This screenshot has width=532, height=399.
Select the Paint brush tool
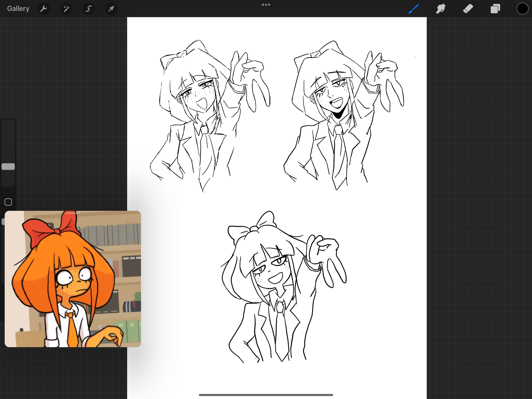pos(414,9)
